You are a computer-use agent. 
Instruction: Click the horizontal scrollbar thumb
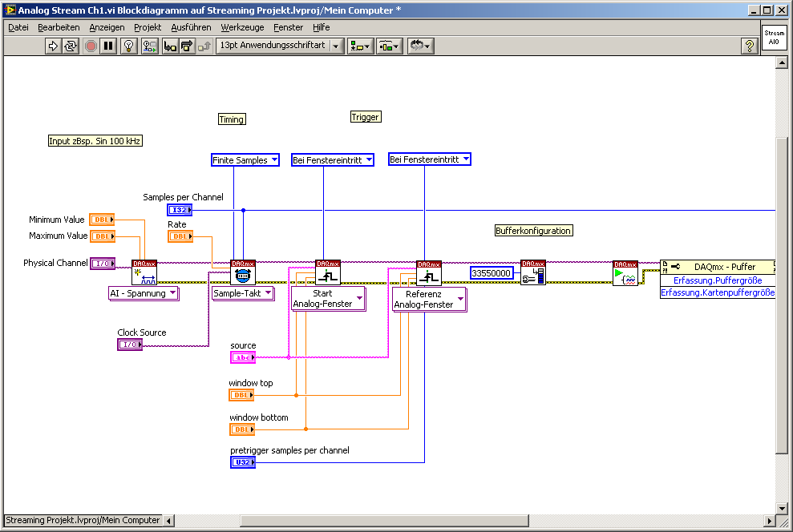[x=384, y=520]
